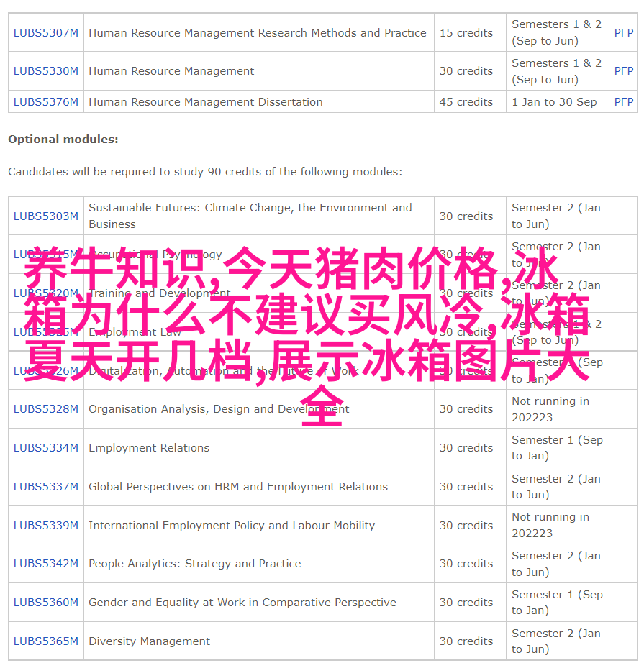The image size is (644, 663).
Task: Open the LUBS5365M module link
Action: (46, 641)
